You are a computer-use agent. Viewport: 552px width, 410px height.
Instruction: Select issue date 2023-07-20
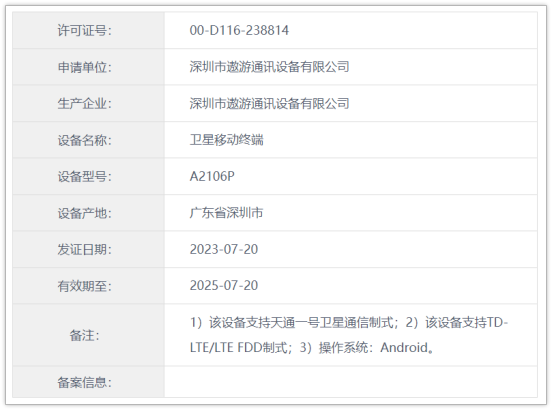(224, 249)
